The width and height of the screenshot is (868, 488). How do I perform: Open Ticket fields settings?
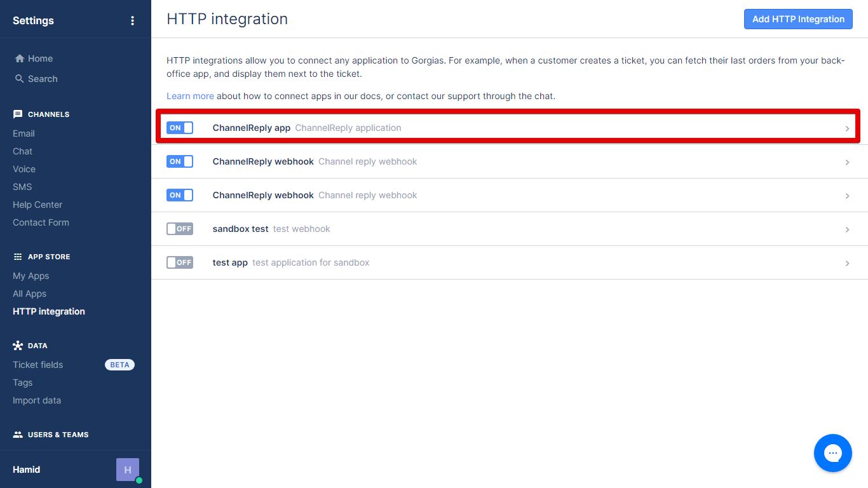click(x=37, y=365)
